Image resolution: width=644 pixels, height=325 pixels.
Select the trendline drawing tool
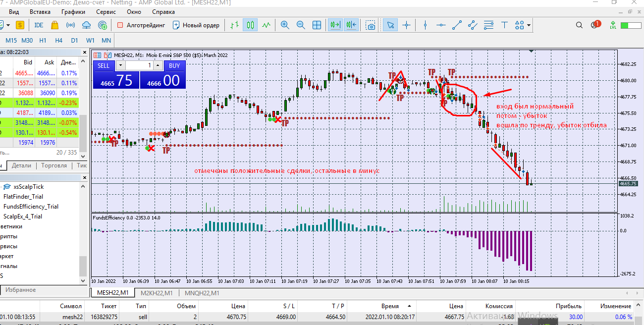click(x=457, y=25)
